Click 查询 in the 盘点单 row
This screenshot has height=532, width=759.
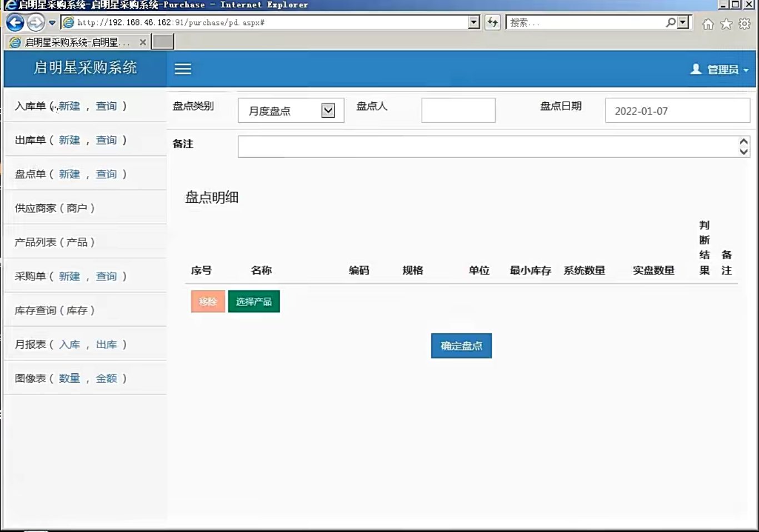[106, 174]
